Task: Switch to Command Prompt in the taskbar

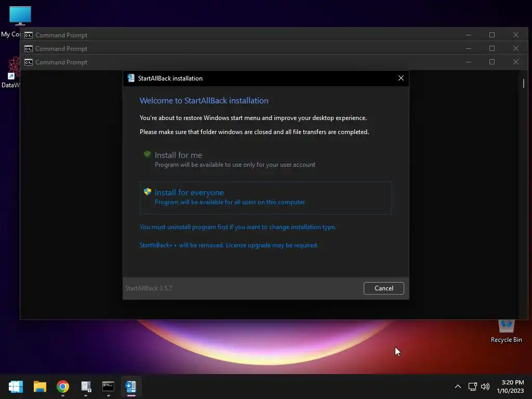Action: (108, 387)
